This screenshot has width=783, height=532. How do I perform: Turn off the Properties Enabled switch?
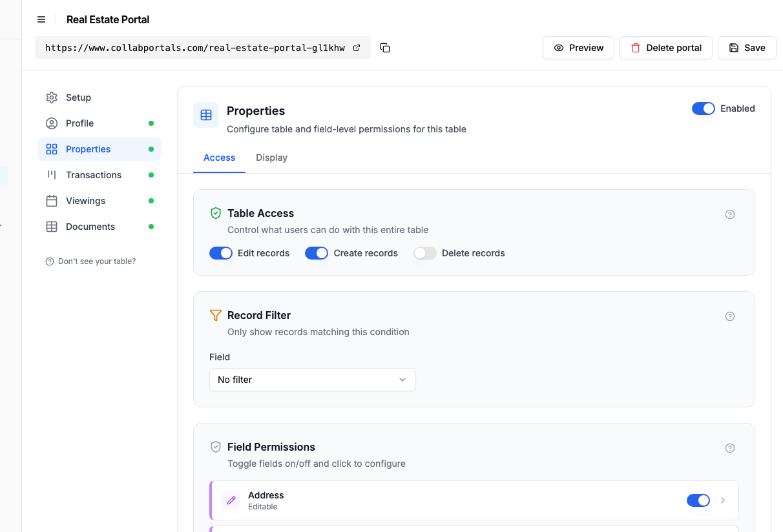[x=704, y=108]
